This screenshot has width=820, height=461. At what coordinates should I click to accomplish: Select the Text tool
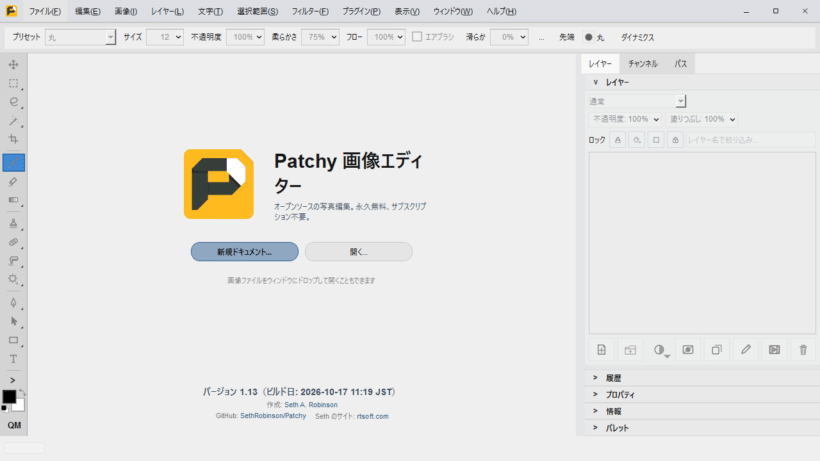(14, 359)
